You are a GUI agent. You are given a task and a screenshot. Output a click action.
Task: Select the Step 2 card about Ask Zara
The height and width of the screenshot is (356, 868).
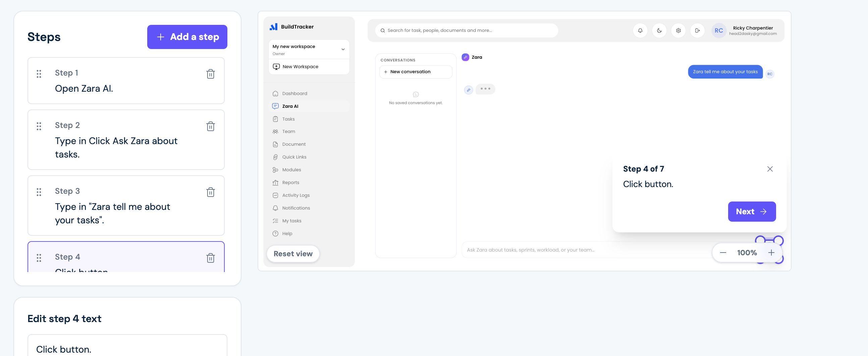126,140
